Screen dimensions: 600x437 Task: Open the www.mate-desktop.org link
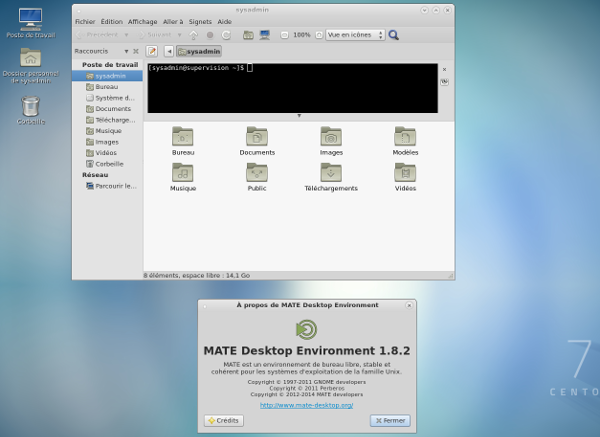[x=307, y=405]
